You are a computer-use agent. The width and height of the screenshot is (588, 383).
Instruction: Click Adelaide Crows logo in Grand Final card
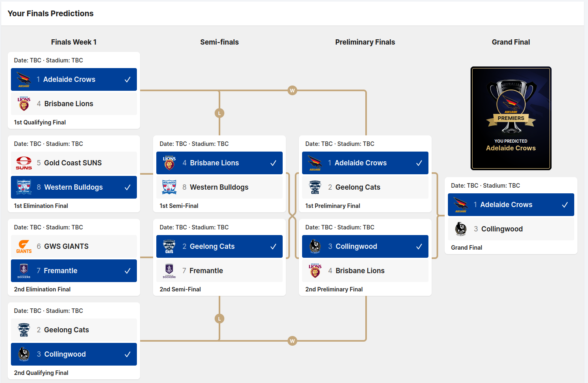(x=461, y=205)
